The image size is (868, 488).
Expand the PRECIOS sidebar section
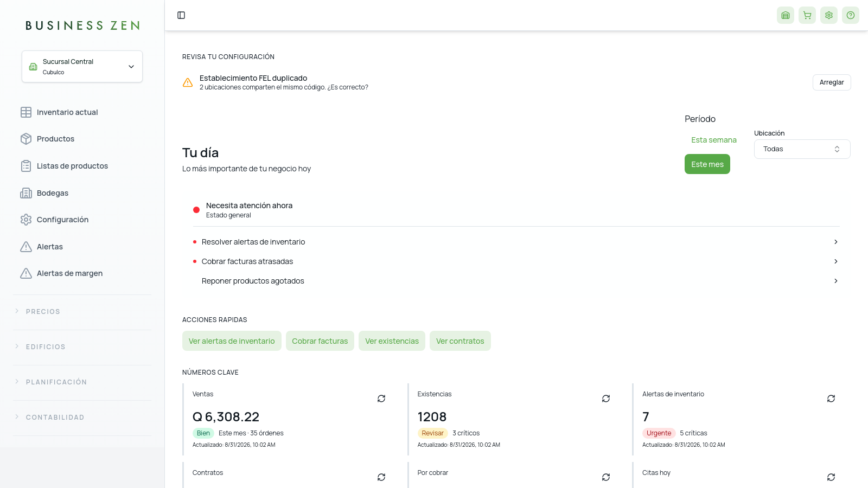point(82,312)
